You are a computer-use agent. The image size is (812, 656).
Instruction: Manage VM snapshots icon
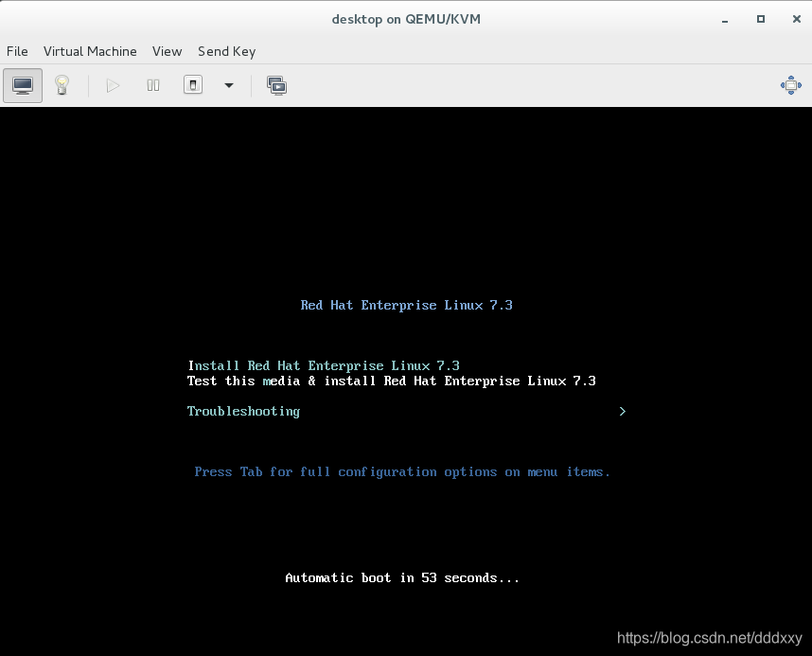click(x=277, y=85)
